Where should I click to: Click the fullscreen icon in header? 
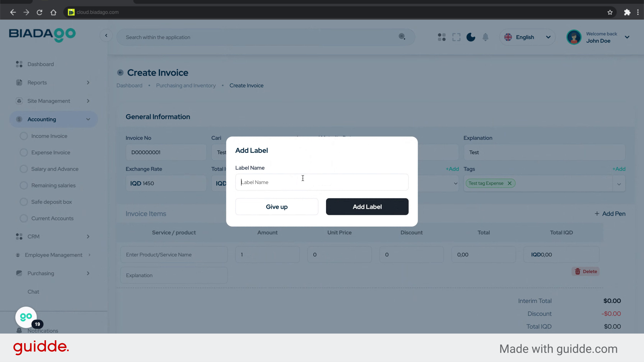[456, 37]
